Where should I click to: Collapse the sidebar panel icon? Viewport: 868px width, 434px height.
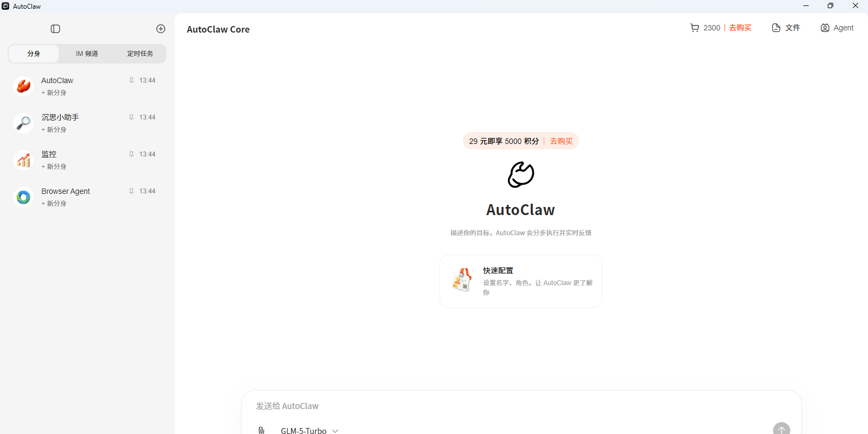[55, 29]
